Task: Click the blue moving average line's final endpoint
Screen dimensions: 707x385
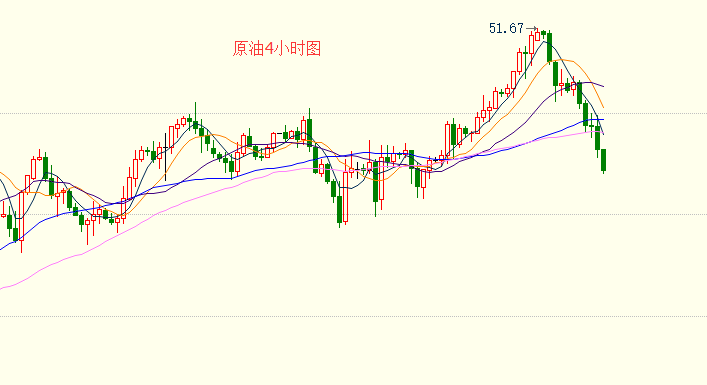Action: pos(602,119)
